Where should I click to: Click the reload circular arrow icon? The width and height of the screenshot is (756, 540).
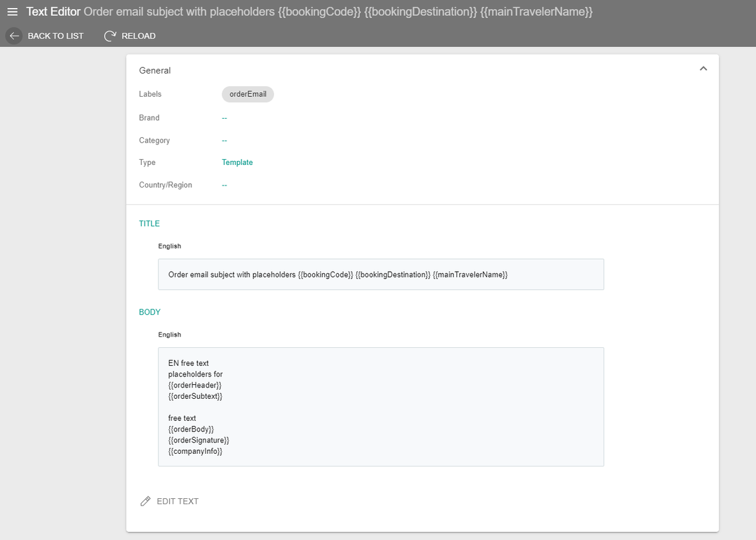tap(110, 36)
